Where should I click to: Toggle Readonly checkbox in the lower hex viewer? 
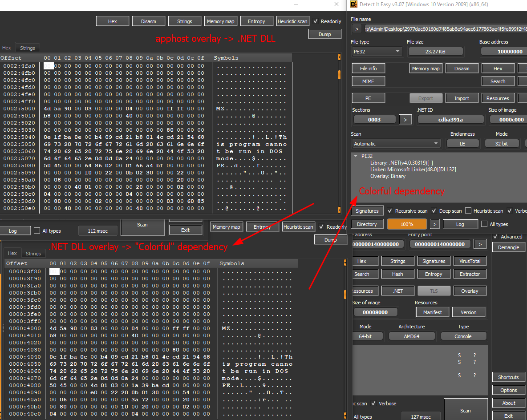[x=321, y=227]
